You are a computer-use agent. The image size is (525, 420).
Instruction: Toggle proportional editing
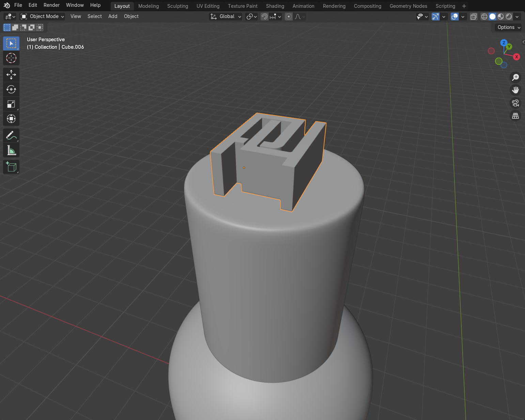[x=289, y=16]
